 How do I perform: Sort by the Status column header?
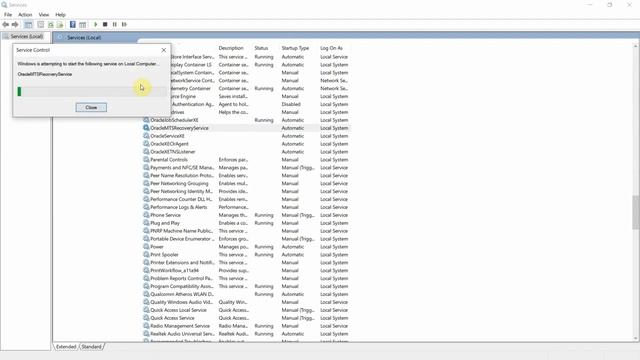(261, 48)
